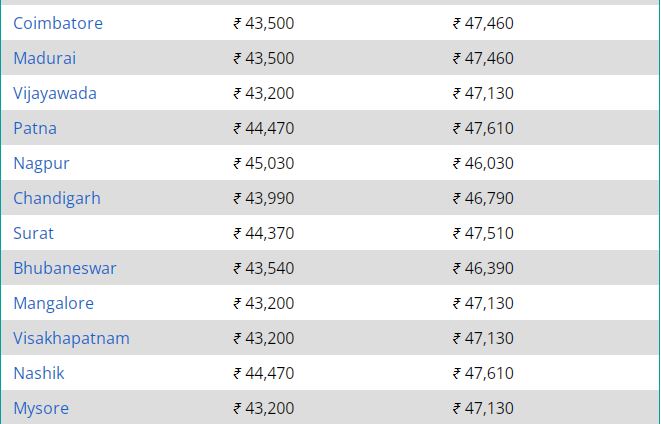Select the Patna link

35,128
